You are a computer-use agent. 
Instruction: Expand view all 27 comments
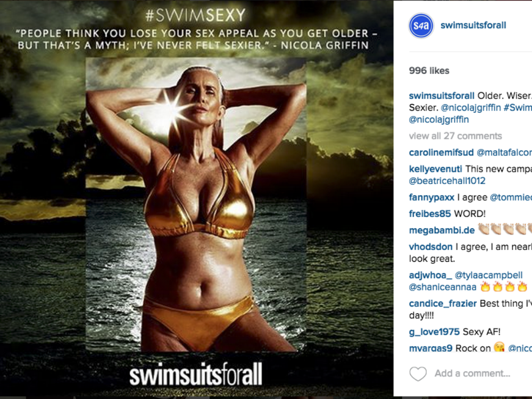(x=455, y=136)
